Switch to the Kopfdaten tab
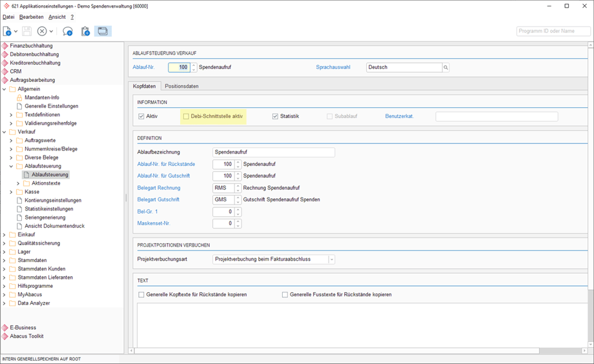The image size is (594, 364). [145, 86]
